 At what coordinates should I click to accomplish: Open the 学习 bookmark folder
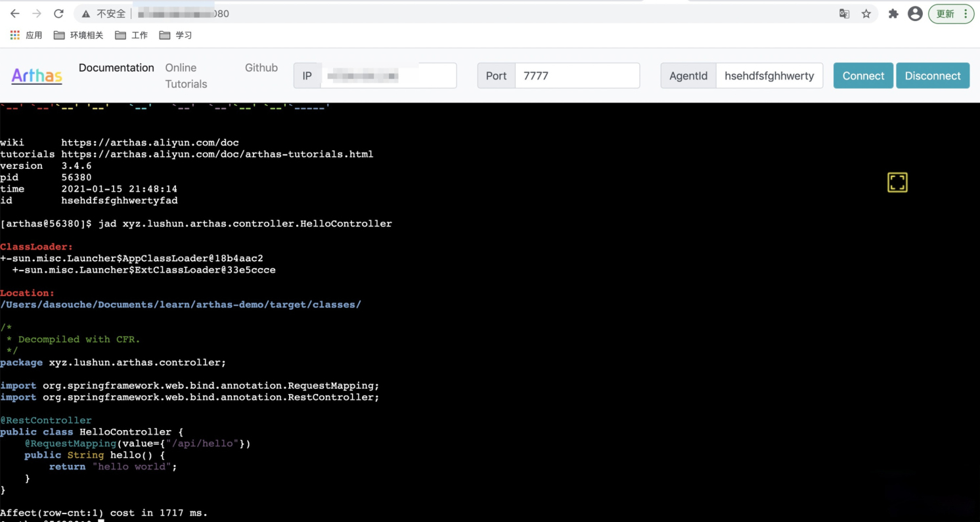coord(176,35)
